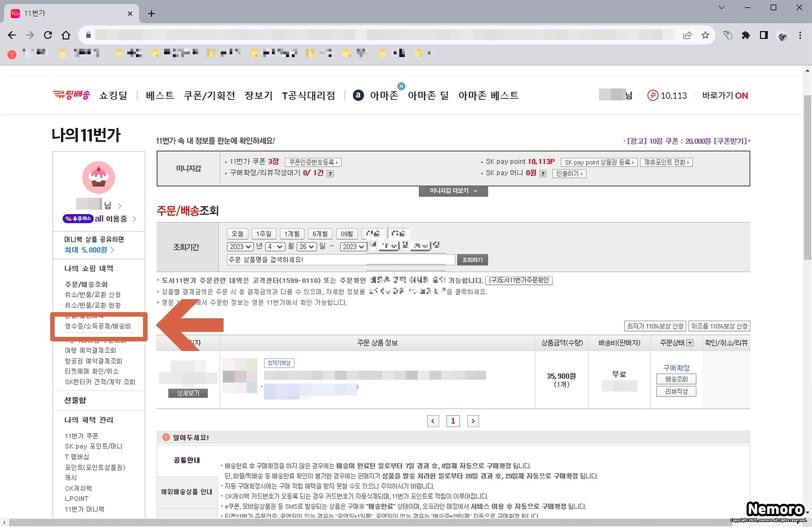
Task: Open the browser extensions puzzle icon
Action: point(745,35)
